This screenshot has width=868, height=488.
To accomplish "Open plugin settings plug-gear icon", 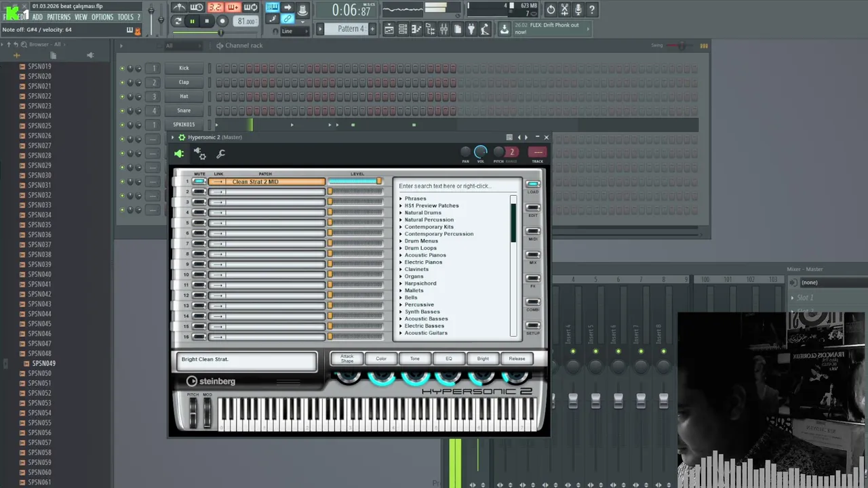I will 199,155.
